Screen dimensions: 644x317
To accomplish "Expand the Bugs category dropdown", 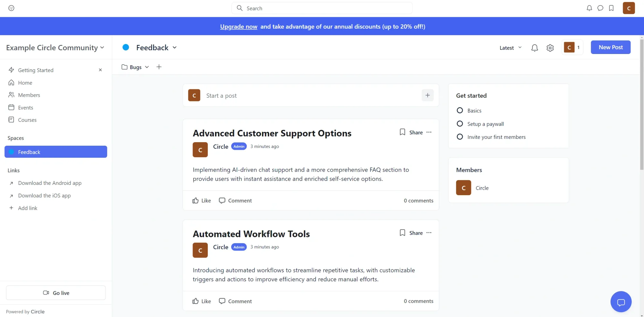I will (147, 67).
